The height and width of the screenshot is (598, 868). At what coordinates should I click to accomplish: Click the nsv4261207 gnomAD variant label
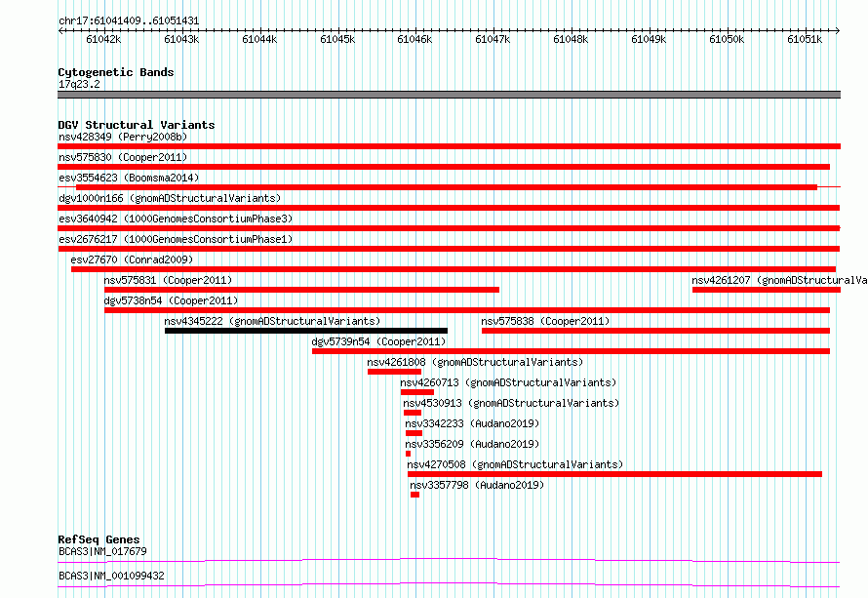779,280
